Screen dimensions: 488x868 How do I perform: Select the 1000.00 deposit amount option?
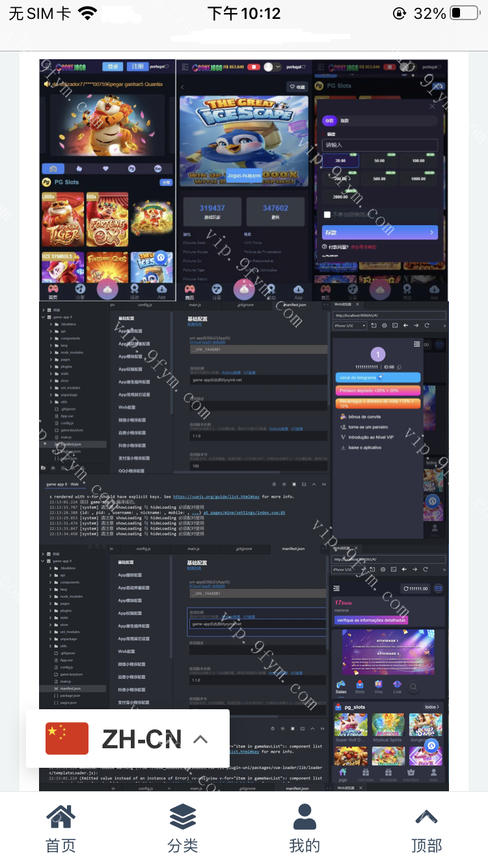419,179
